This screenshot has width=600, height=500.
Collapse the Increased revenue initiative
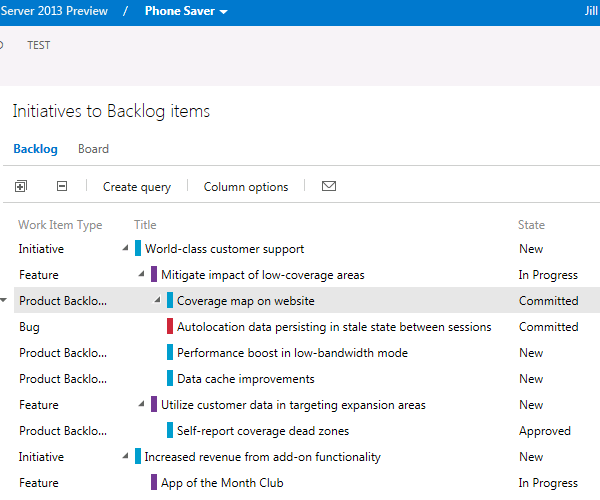125,457
